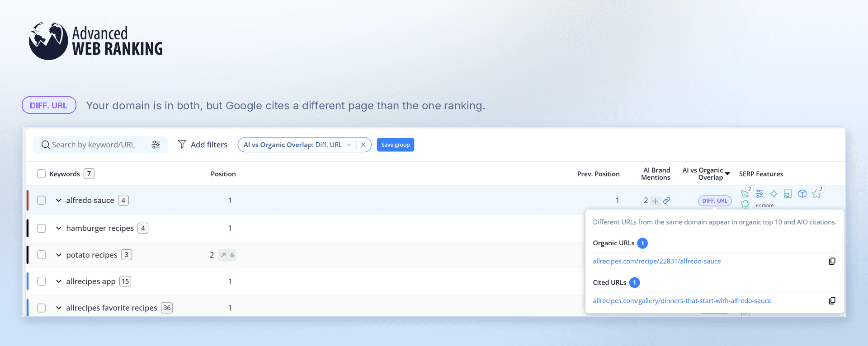Copy the cited gallery URL
The image size is (868, 346).
point(832,301)
